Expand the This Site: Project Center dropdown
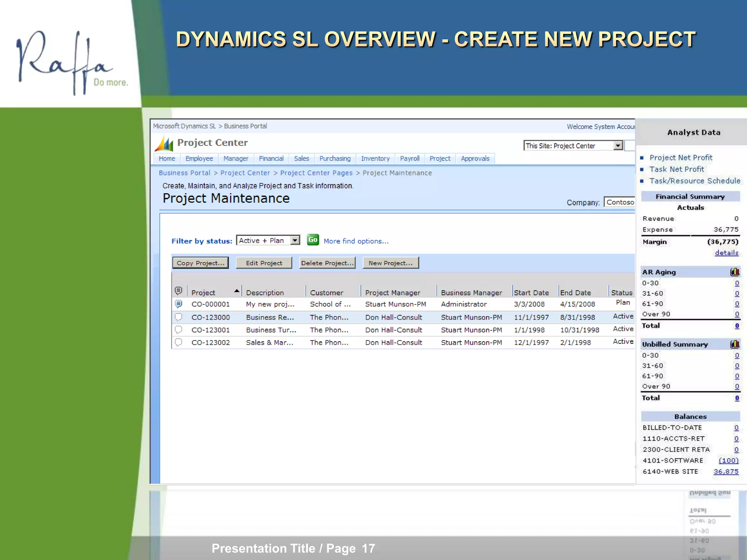 (618, 146)
